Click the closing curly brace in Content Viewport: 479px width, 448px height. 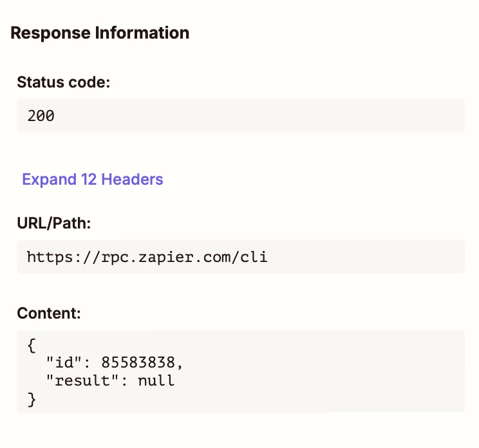coord(32,400)
